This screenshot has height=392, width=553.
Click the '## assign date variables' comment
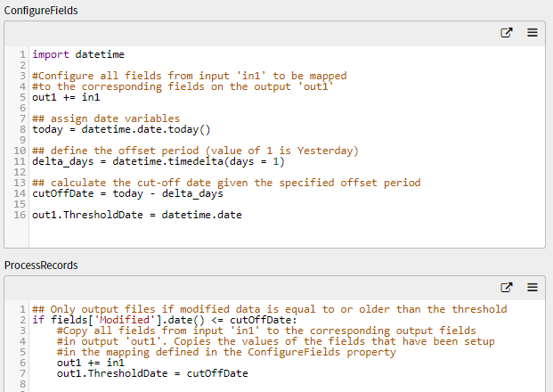[x=106, y=118]
